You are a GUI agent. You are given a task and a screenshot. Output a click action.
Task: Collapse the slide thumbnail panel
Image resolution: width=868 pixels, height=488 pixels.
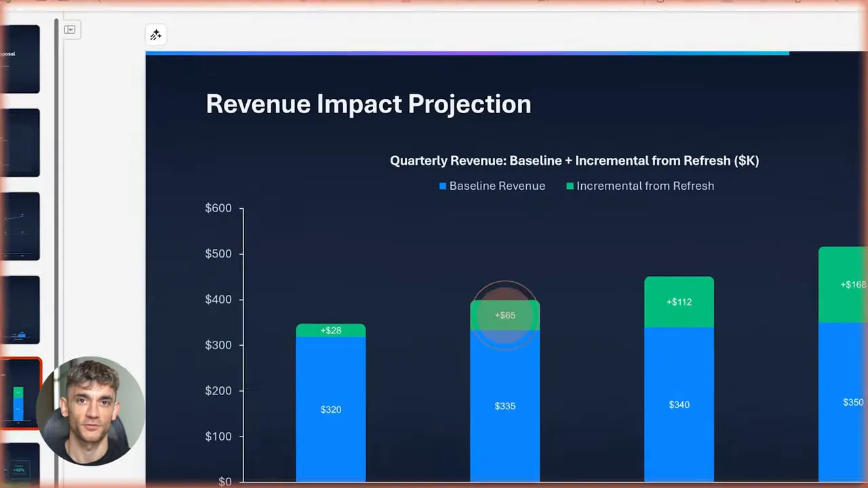tap(70, 30)
